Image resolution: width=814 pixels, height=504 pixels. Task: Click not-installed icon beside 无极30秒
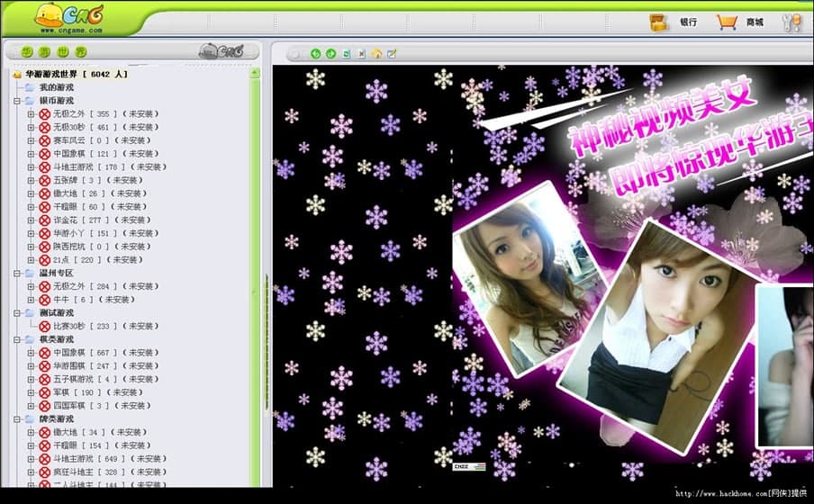[45, 127]
